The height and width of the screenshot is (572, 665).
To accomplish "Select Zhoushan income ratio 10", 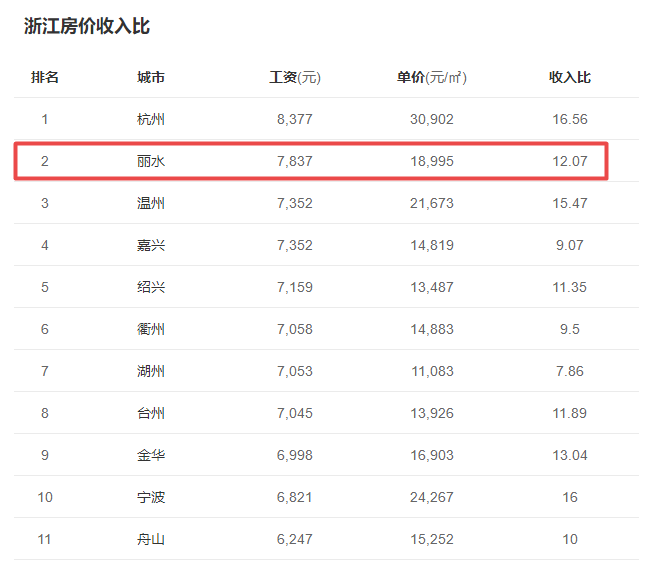I will coord(570,539).
